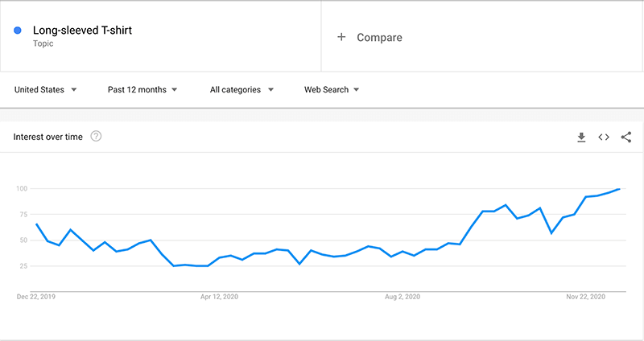Screen dimensions: 644x341
Task: Click the blue dot beside Long-sleeved T-shirt
Action: click(18, 31)
